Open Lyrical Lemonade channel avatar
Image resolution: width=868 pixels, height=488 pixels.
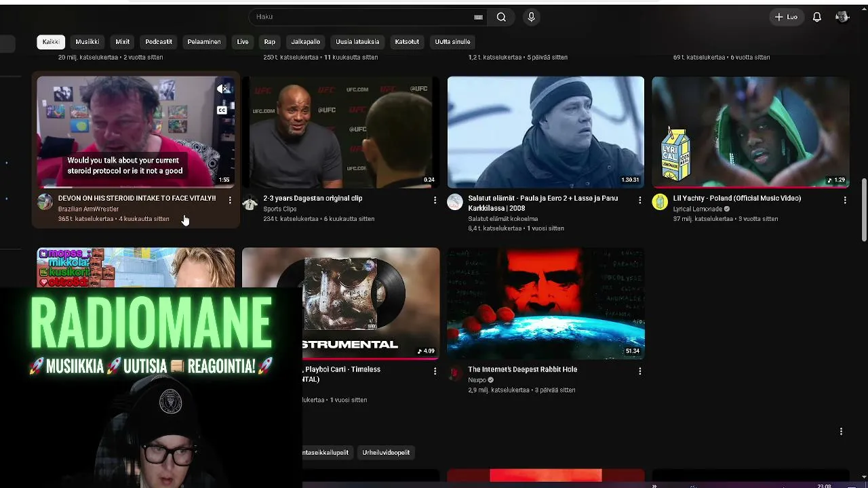tap(660, 202)
